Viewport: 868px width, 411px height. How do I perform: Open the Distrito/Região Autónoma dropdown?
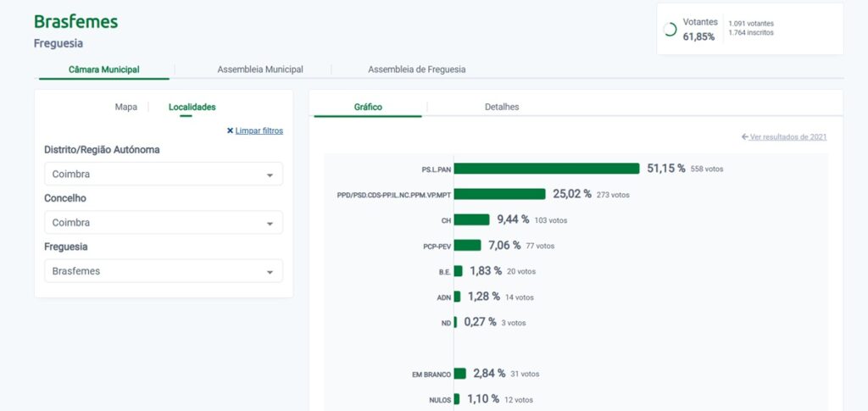point(163,175)
